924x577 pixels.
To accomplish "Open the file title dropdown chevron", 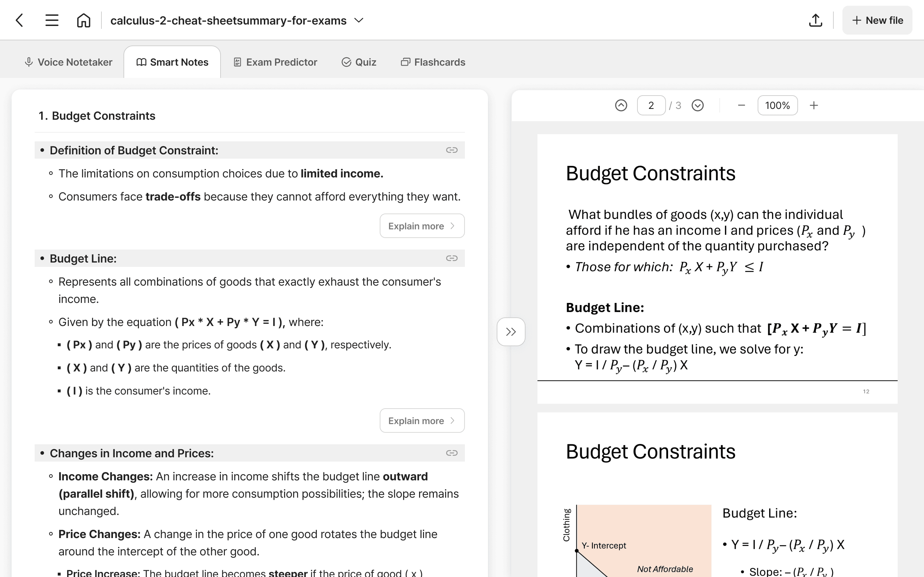I will [358, 20].
